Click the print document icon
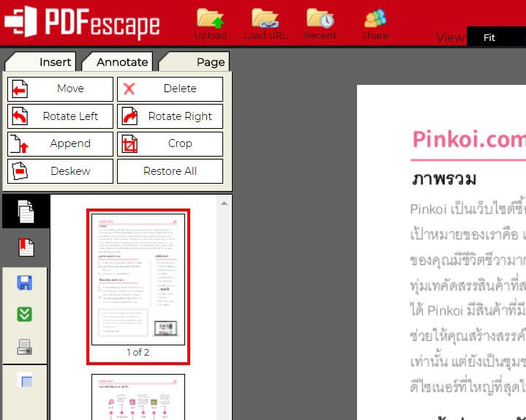This screenshot has height=420, width=526. point(24,348)
